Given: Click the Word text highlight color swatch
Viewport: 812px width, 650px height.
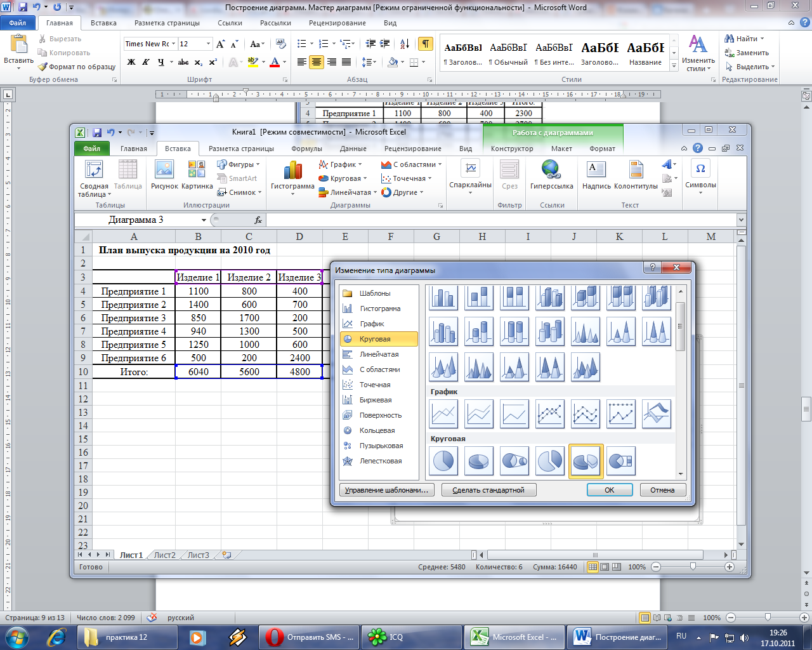Looking at the screenshot, I should [x=252, y=62].
